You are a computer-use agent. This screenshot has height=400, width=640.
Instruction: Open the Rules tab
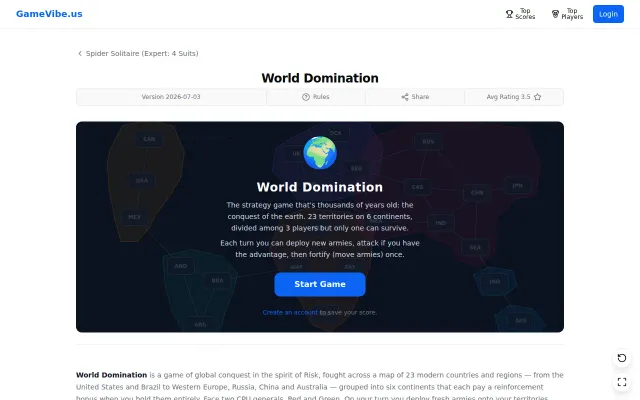click(x=316, y=97)
